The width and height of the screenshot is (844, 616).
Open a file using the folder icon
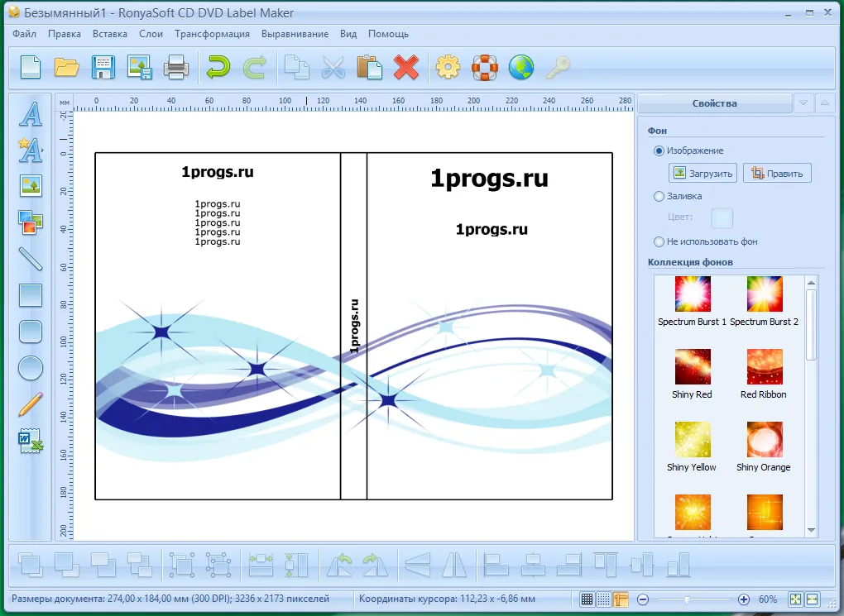pyautogui.click(x=67, y=68)
